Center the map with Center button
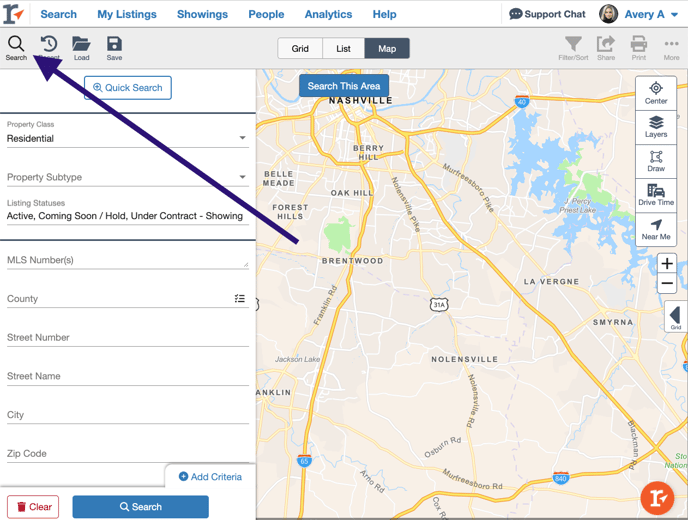Screen dimensions: 688x520 [656, 93]
